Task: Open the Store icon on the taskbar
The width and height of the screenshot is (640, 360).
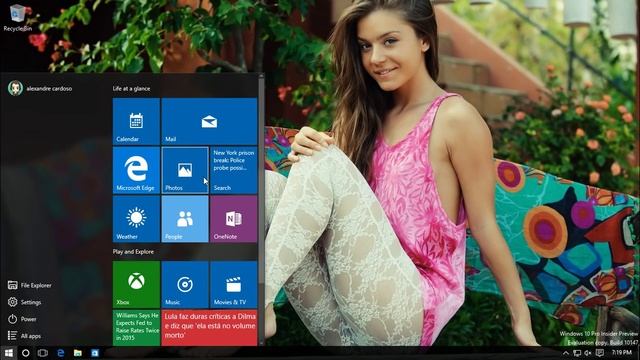Action: click(95, 353)
